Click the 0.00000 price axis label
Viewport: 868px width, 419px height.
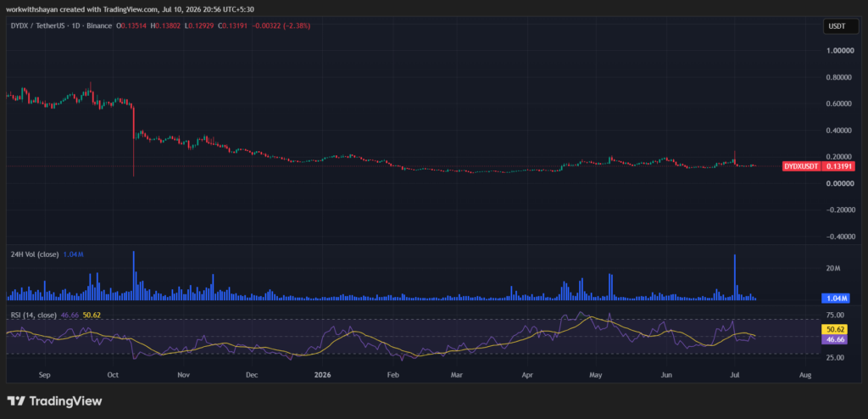[838, 183]
